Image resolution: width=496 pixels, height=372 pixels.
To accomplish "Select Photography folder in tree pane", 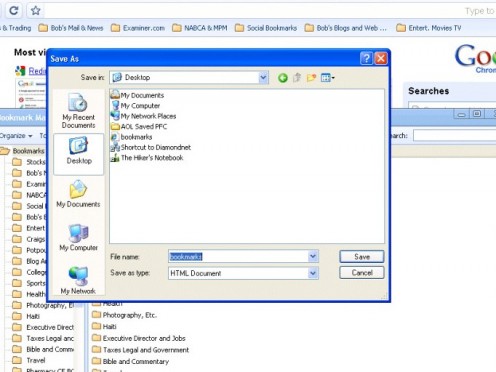I will [x=43, y=305].
